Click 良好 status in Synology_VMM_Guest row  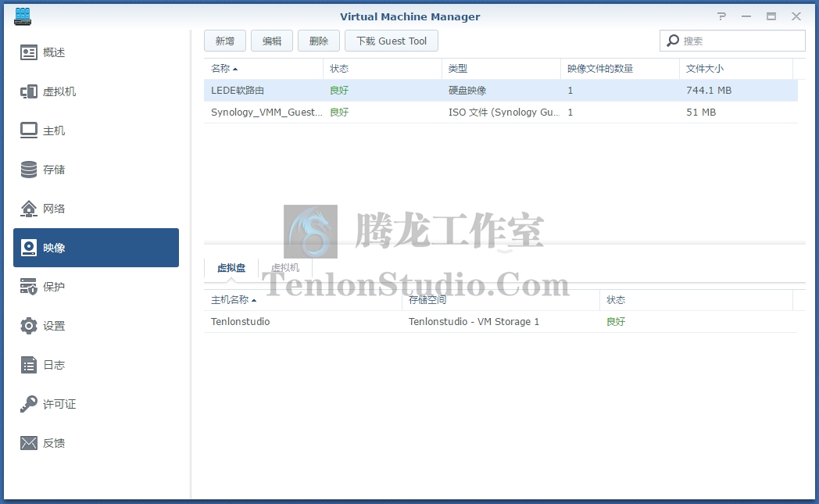pos(339,113)
